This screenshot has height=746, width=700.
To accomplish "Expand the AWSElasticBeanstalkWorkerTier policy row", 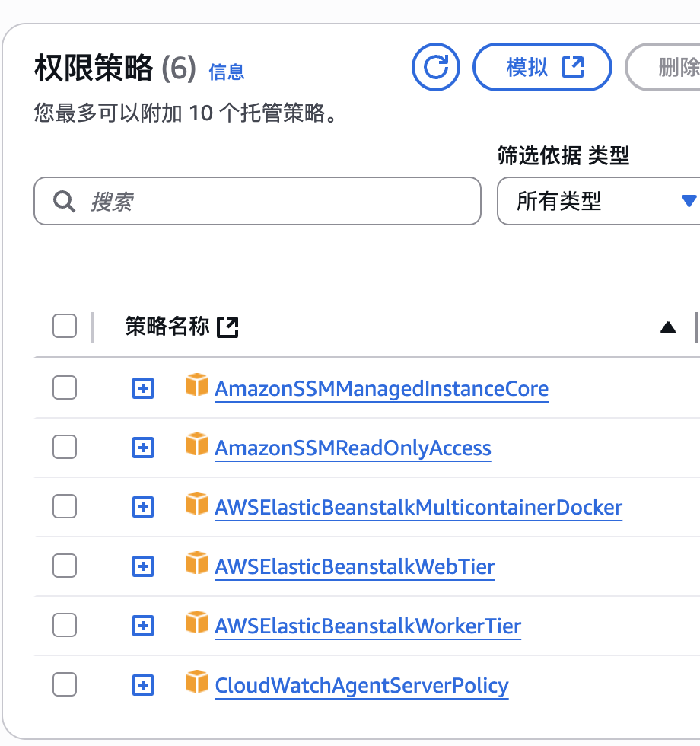I will pos(143,626).
